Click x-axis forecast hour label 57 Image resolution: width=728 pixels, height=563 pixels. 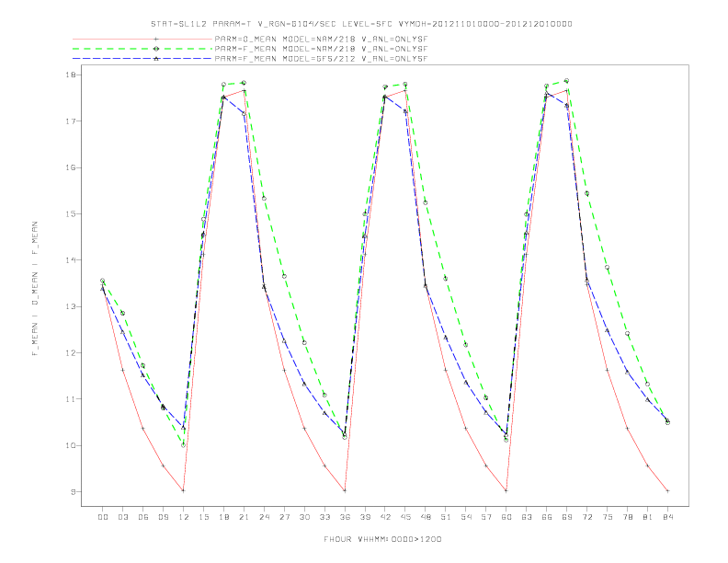(x=486, y=517)
